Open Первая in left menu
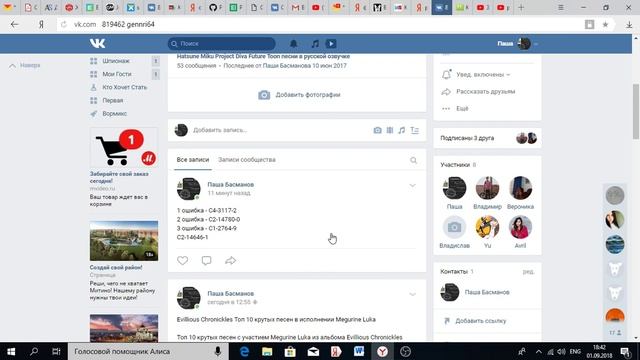The image size is (640, 360). [x=113, y=100]
